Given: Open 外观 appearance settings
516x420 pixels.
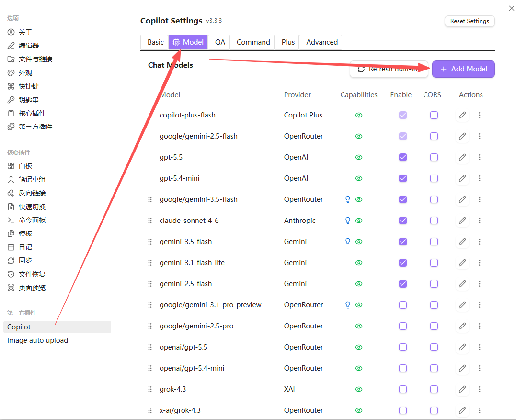Looking at the screenshot, I should click(x=25, y=73).
